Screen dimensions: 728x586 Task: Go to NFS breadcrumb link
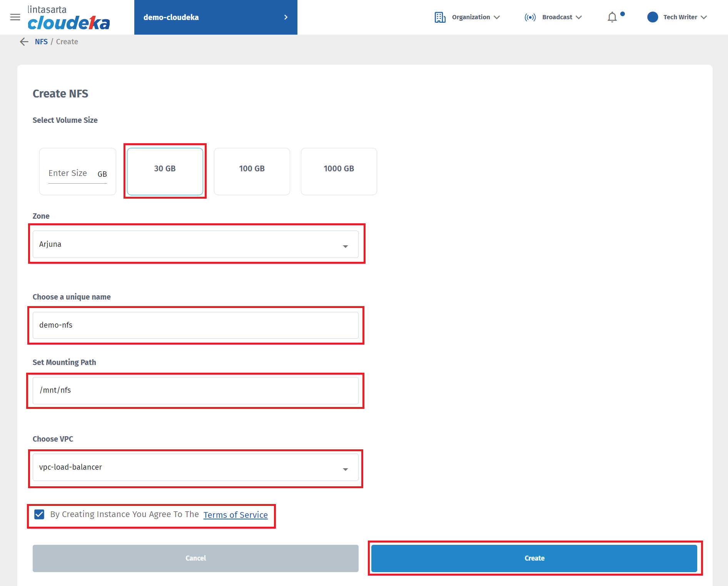pos(41,42)
